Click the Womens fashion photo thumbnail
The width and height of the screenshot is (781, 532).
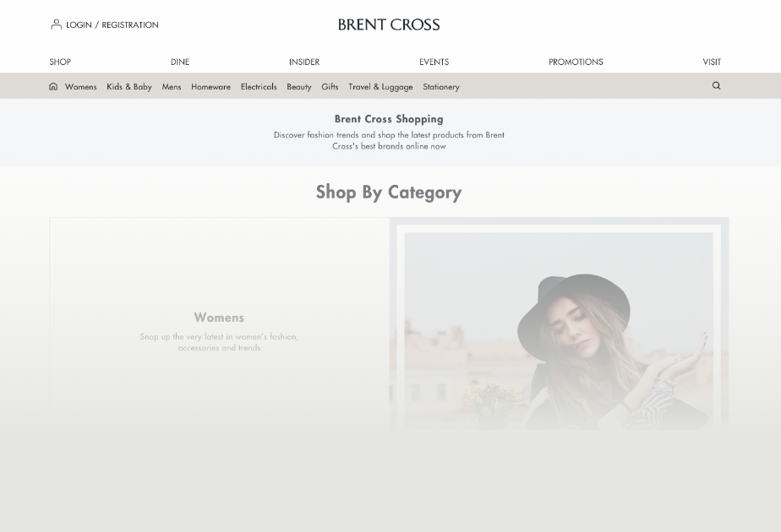(x=559, y=324)
